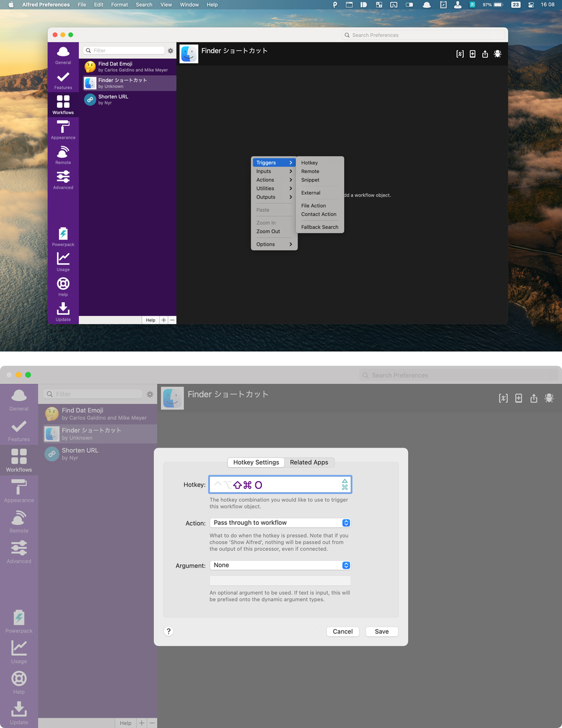The image size is (562, 728).
Task: Choose Fallback Search from submenu
Action: 320,227
